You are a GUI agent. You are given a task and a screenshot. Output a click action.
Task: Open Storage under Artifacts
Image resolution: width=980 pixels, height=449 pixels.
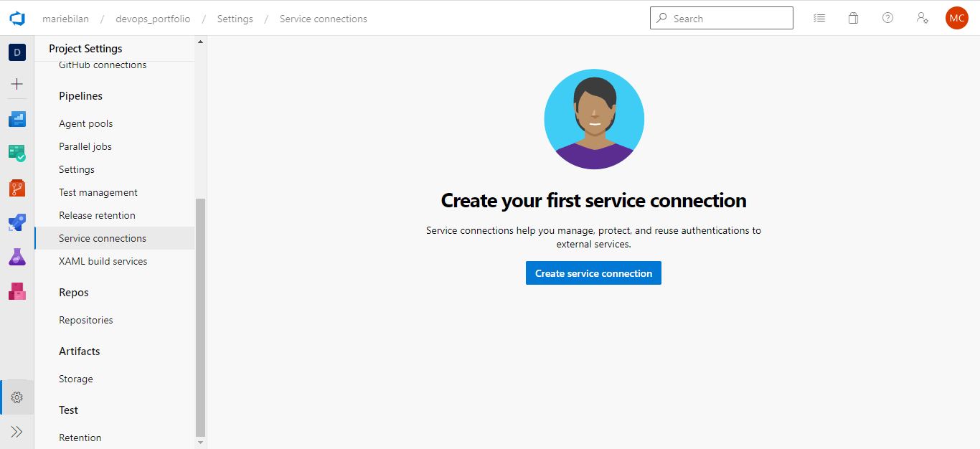pos(76,379)
